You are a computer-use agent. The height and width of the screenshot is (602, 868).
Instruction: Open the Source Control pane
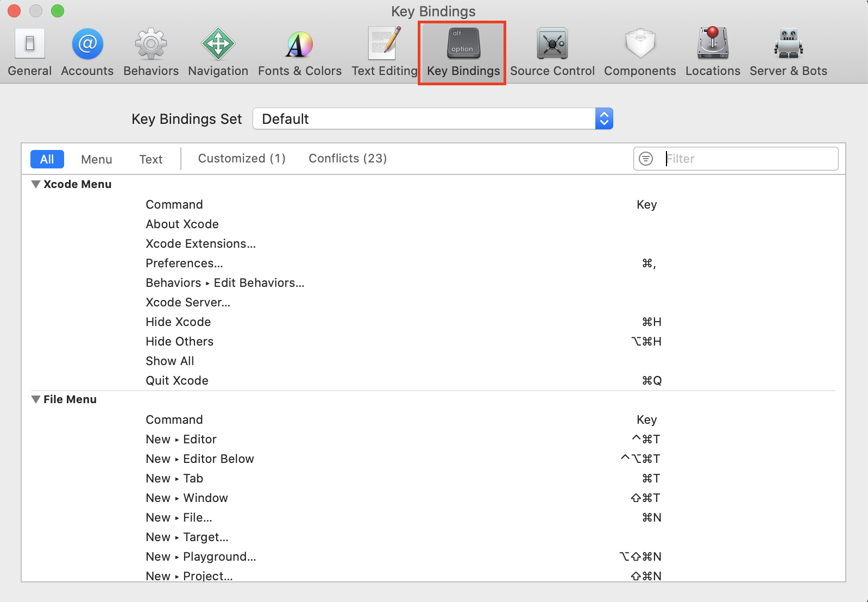tap(552, 53)
